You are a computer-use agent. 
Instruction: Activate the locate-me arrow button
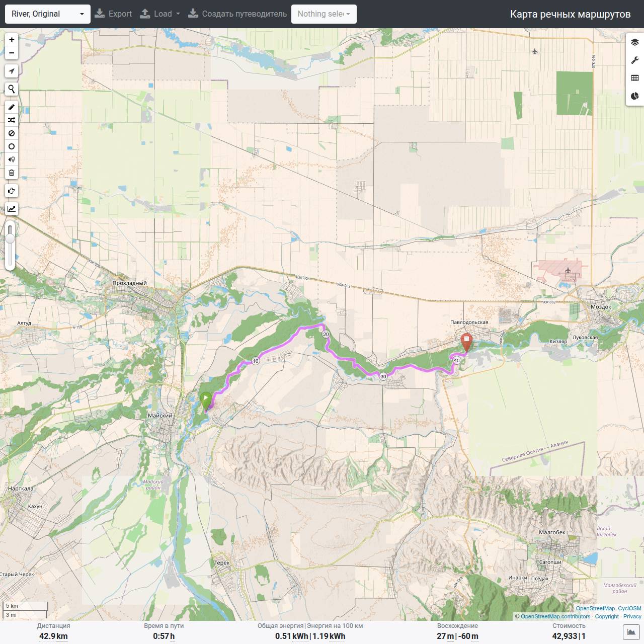(12, 71)
